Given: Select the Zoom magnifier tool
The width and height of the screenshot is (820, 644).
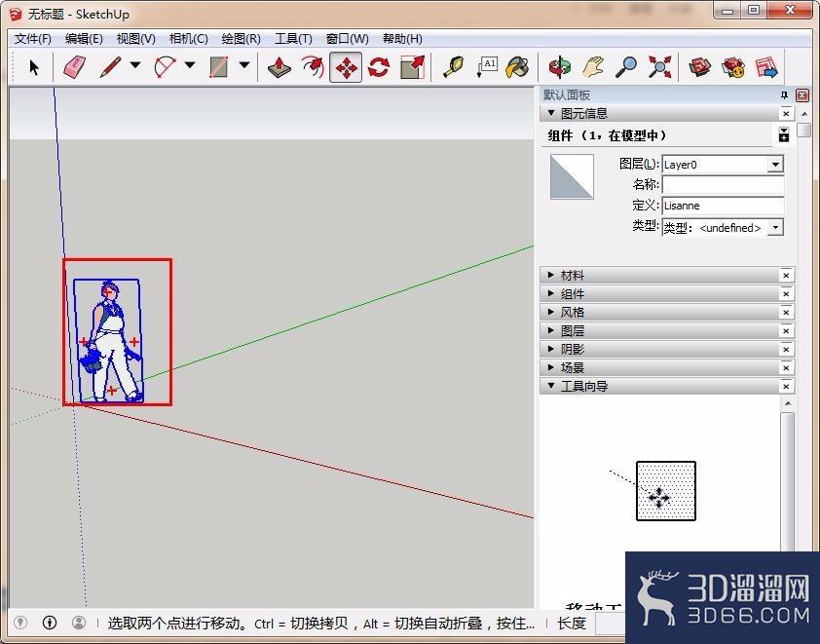Looking at the screenshot, I should point(626,67).
